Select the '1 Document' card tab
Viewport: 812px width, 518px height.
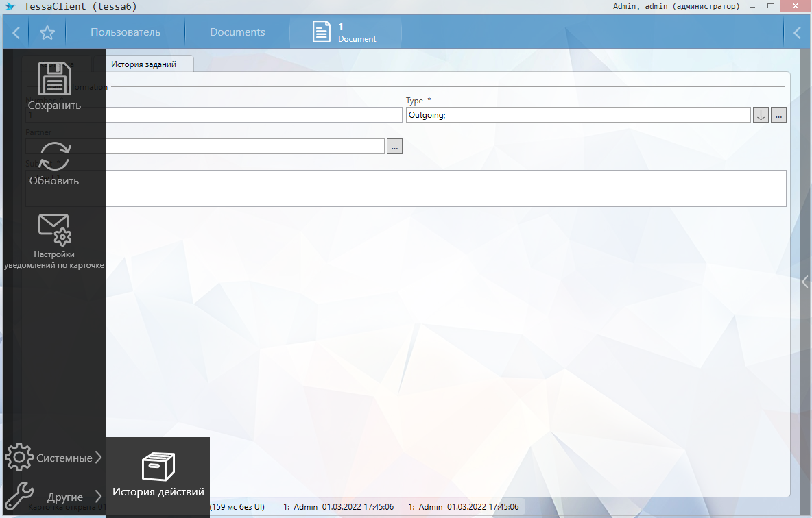click(x=345, y=32)
